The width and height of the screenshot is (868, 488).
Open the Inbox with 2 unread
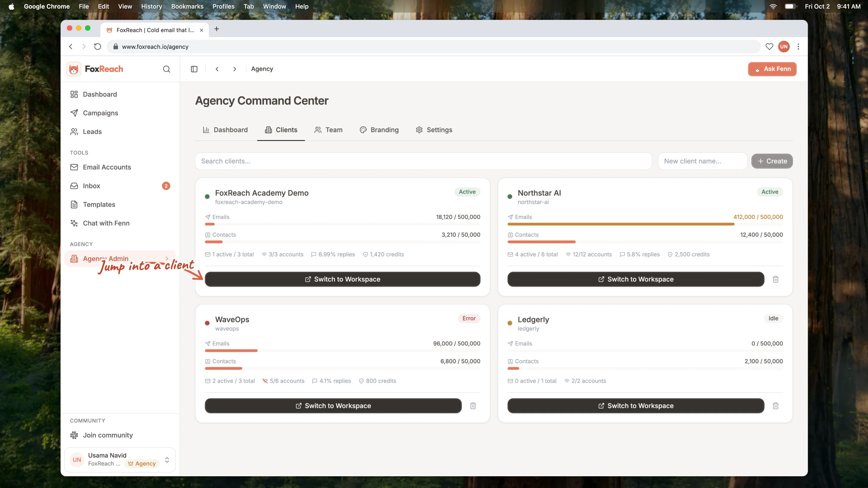click(120, 186)
